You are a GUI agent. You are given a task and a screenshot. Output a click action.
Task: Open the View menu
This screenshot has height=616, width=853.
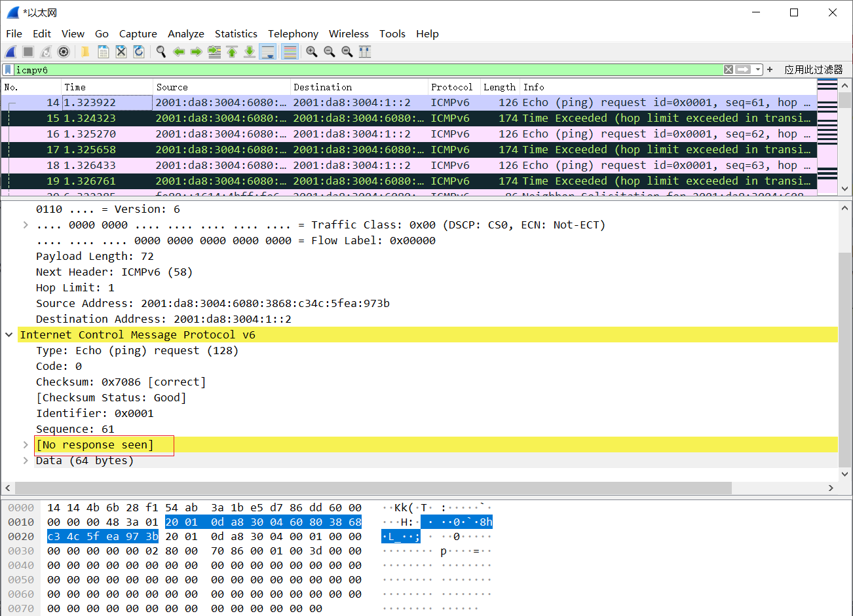(73, 33)
